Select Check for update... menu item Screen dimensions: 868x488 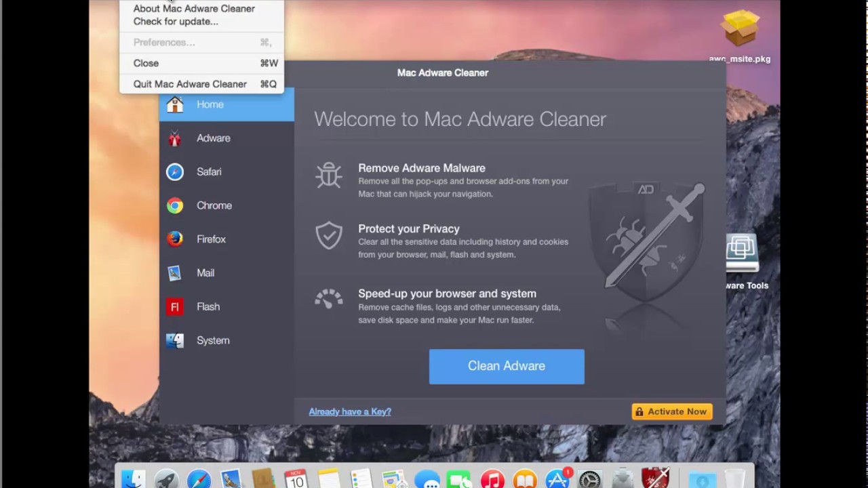(x=176, y=21)
